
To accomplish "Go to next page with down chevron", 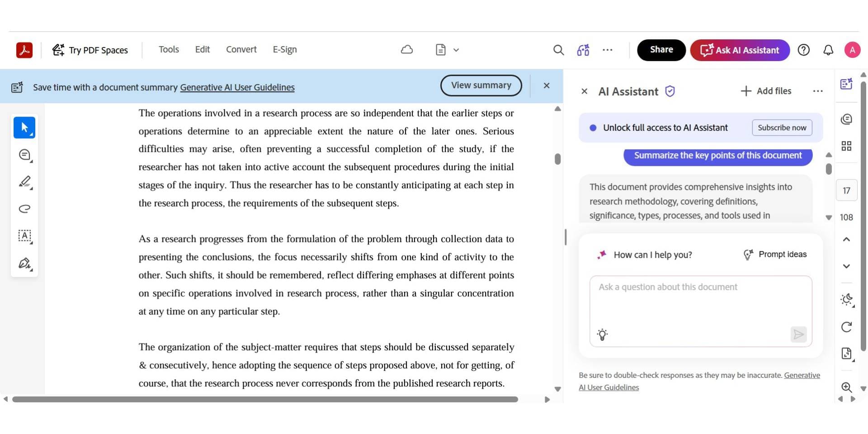I will [846, 266].
